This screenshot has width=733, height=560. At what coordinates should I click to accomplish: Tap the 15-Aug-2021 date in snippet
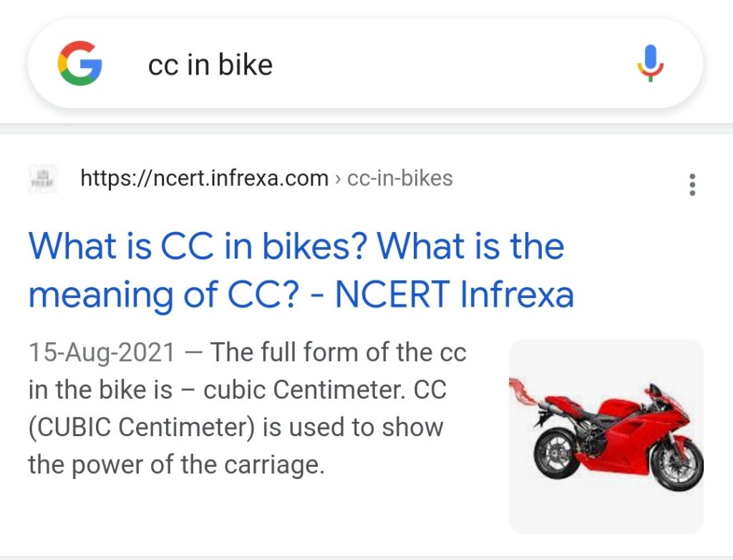tap(102, 352)
